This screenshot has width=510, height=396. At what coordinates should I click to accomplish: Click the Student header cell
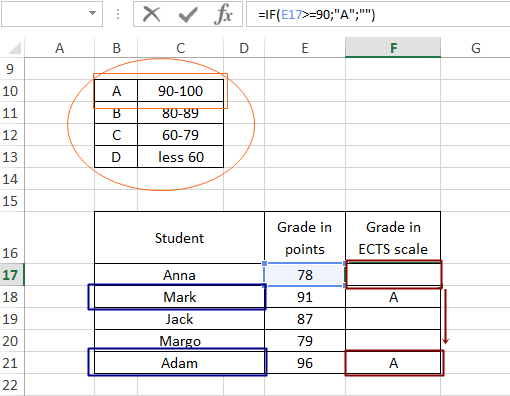click(x=179, y=237)
